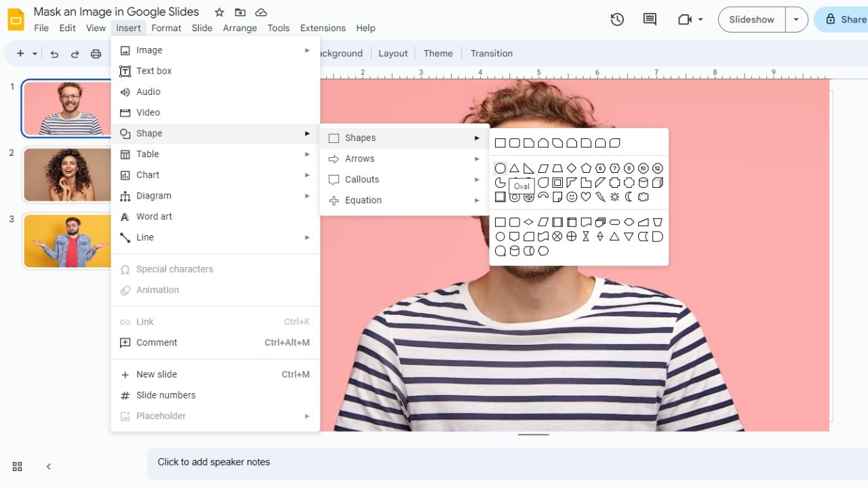The image size is (868, 488).
Task: Expand the new slide dropdown arrow
Action: (35, 54)
